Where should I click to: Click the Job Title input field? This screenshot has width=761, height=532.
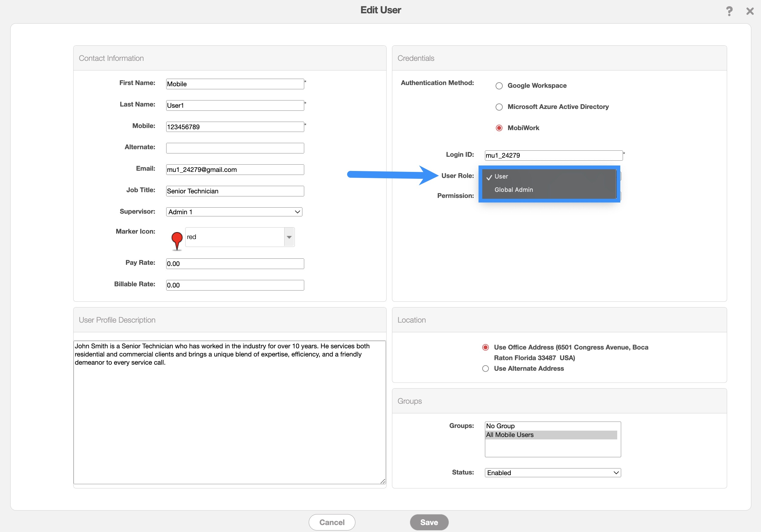coord(235,191)
